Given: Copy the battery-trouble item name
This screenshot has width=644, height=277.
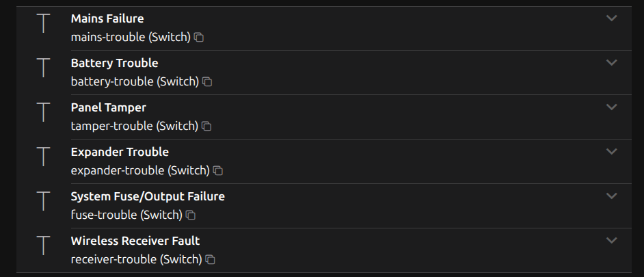Looking at the screenshot, I should tap(207, 82).
